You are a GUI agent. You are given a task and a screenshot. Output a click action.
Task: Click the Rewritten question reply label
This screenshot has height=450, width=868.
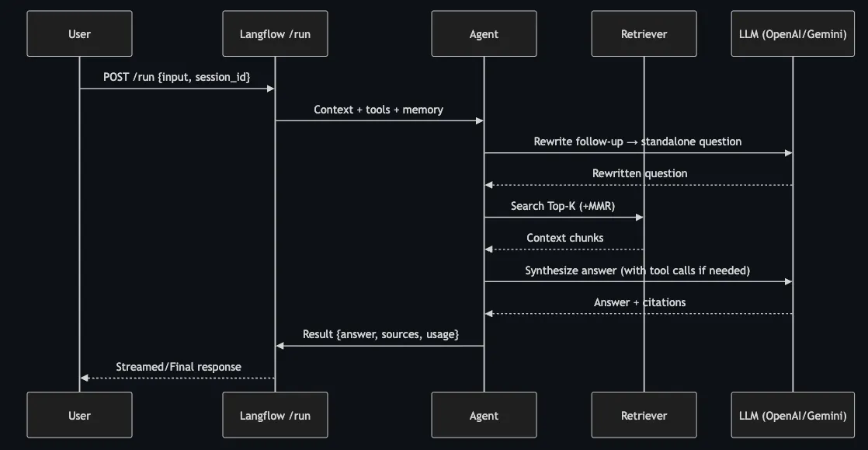pyautogui.click(x=640, y=173)
